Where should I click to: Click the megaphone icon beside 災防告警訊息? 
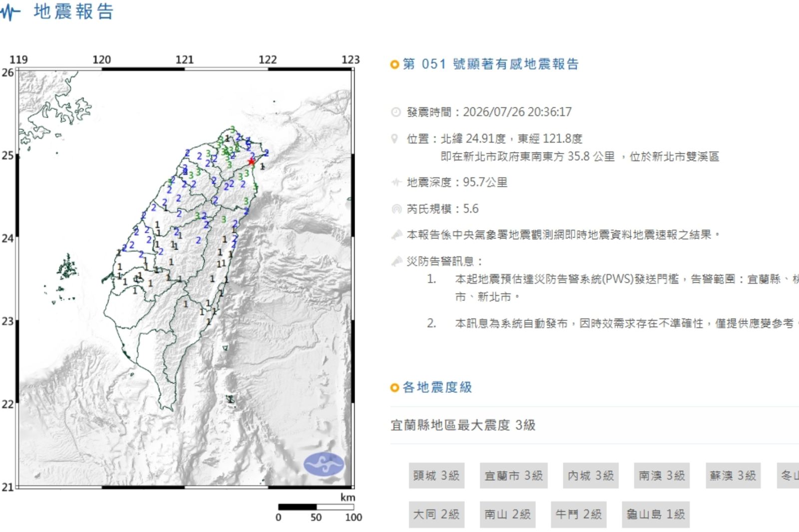(x=397, y=261)
